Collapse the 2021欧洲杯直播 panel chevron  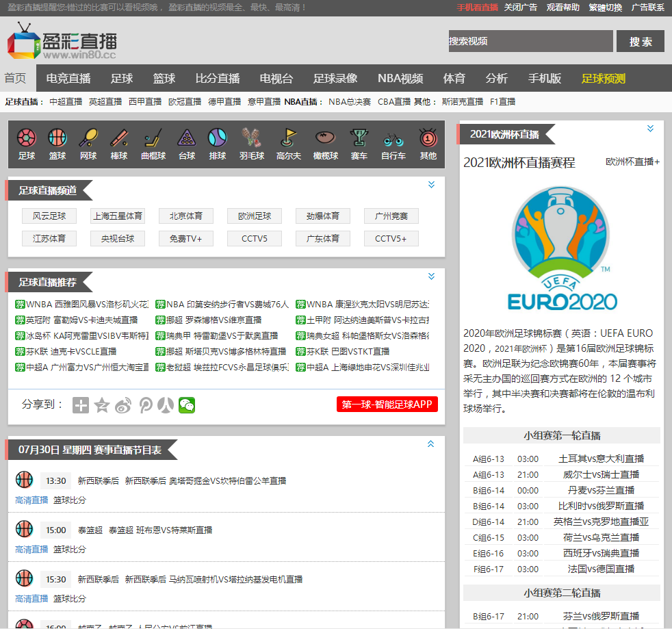pos(651,129)
